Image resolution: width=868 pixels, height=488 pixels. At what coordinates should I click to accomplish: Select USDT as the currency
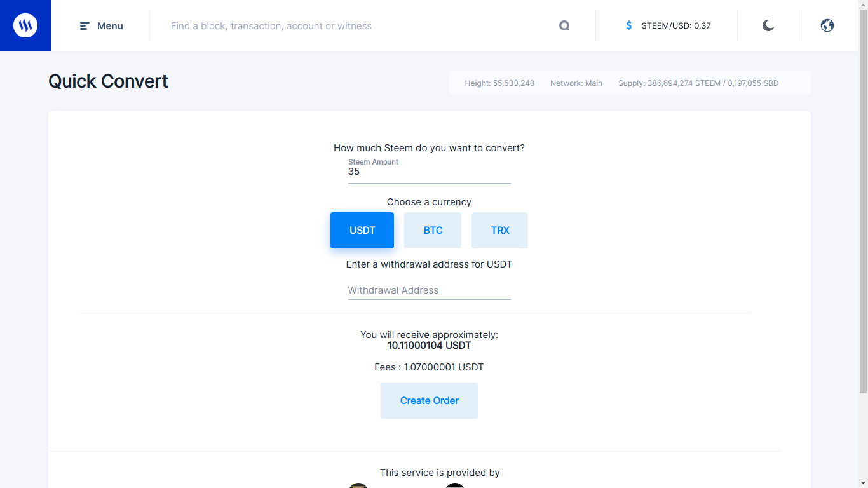[x=362, y=230]
